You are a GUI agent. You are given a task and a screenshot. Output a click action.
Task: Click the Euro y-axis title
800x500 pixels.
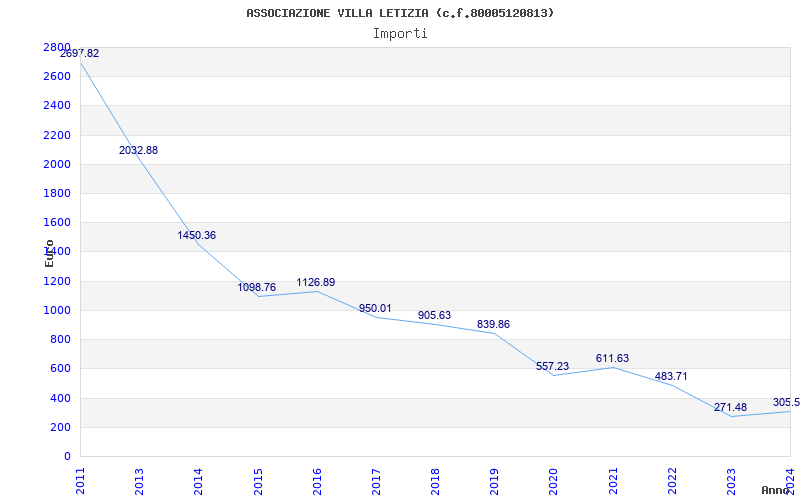49,253
